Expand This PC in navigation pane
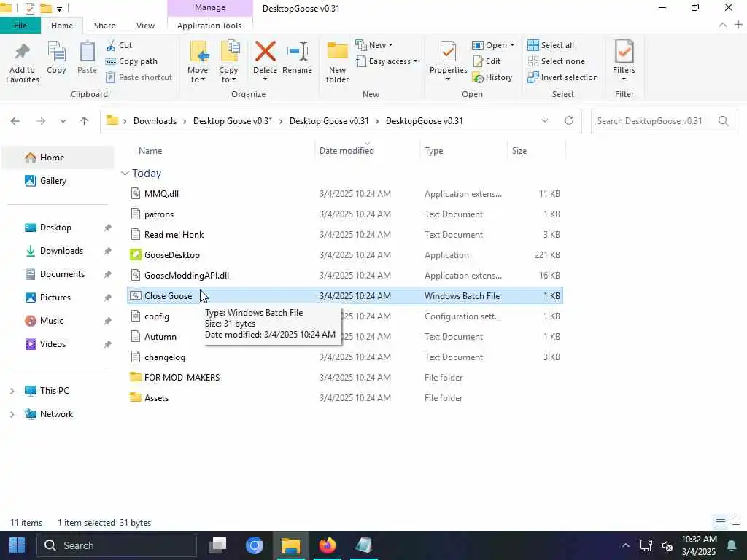This screenshot has height=560, width=747. click(12, 391)
